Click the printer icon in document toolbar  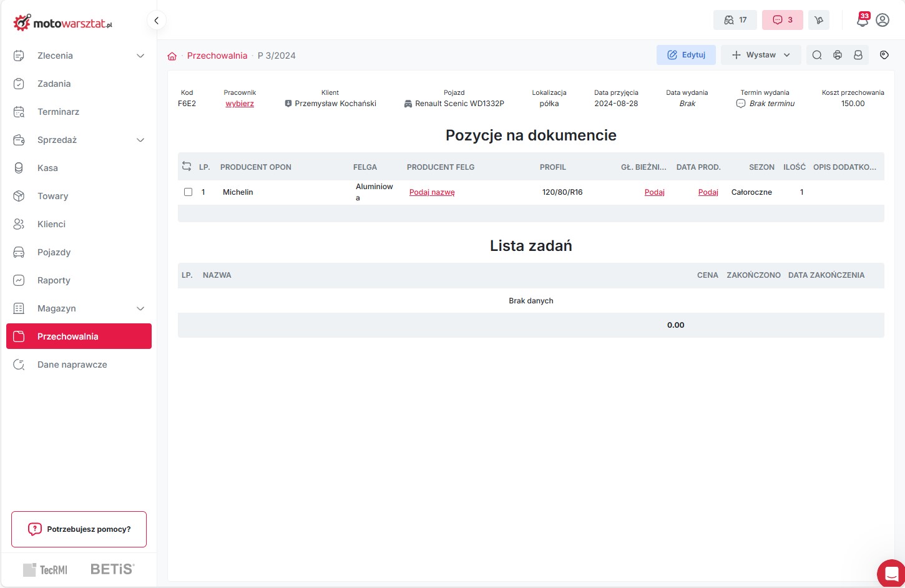click(838, 55)
